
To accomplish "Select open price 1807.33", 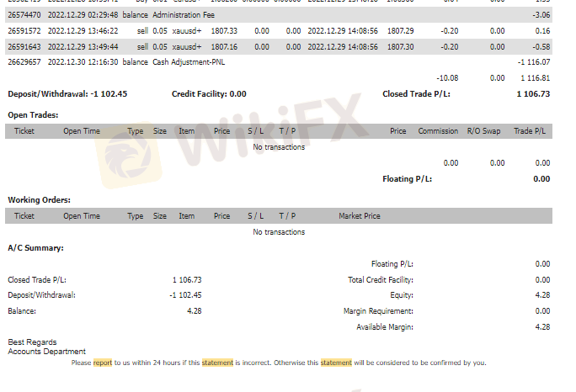I will point(224,31).
